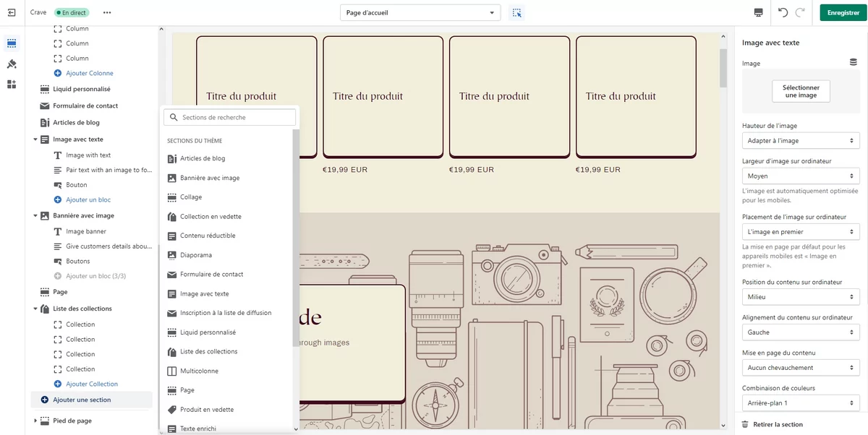
Task: Toggle the inspector selection icon
Action: [516, 12]
